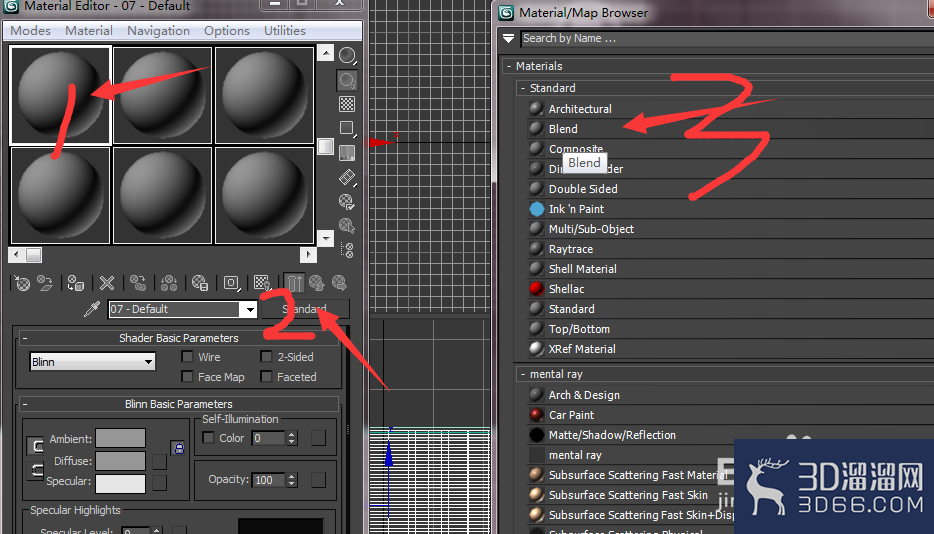Select Architectural material in browser
Viewport: 934px width, 534px height.
(x=580, y=108)
